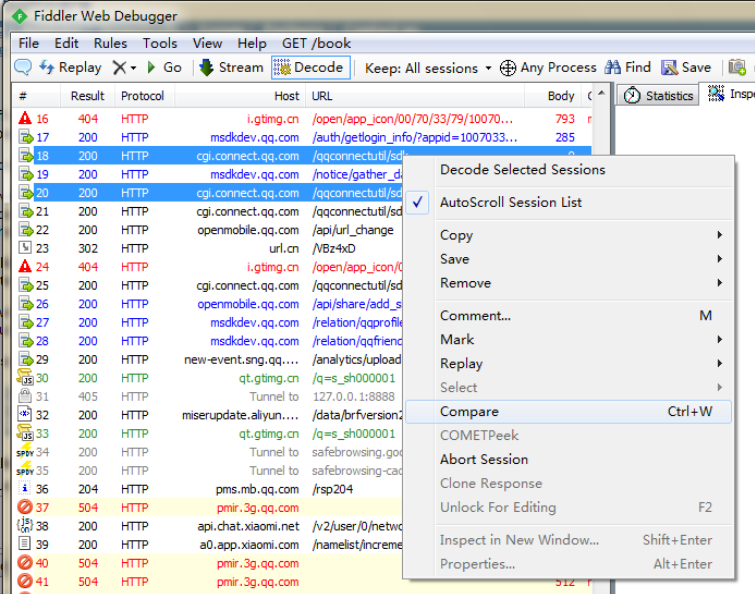
Task: Click the warning icon of session 16
Action: (25, 118)
